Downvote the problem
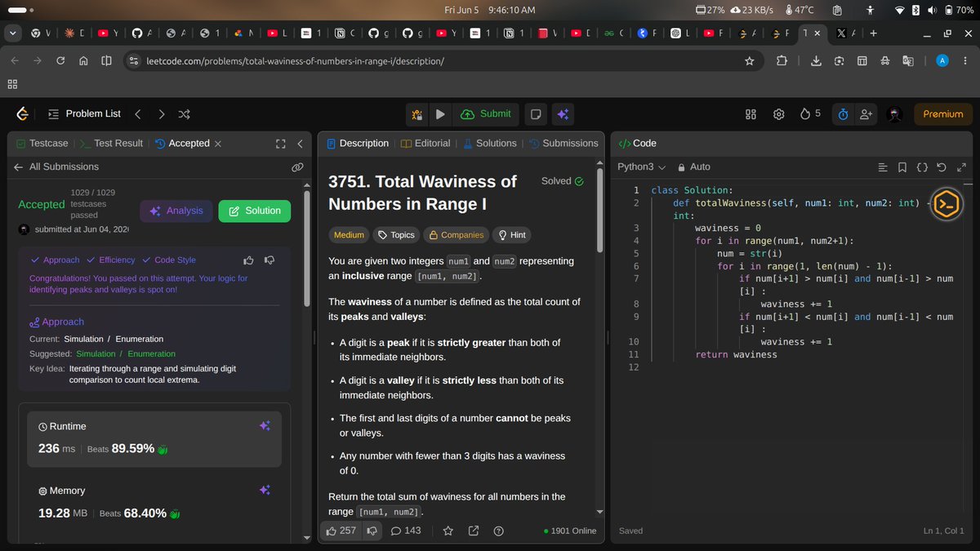The height and width of the screenshot is (551, 980). pyautogui.click(x=372, y=531)
